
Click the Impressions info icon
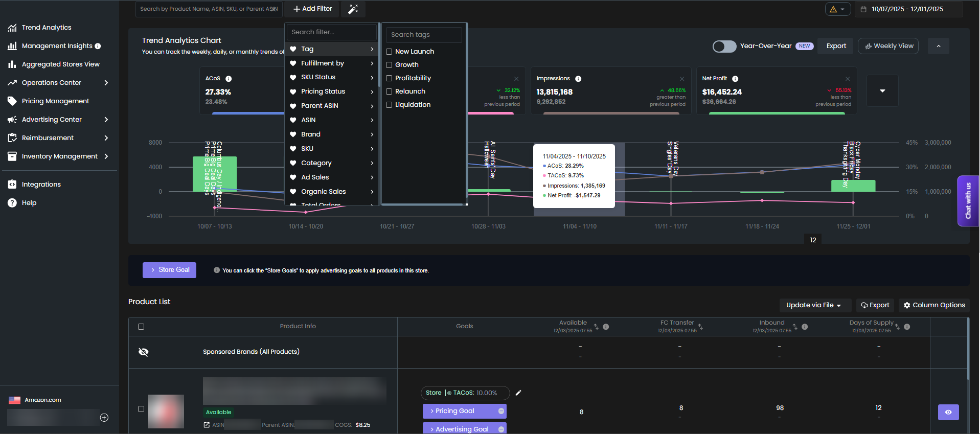[578, 79]
